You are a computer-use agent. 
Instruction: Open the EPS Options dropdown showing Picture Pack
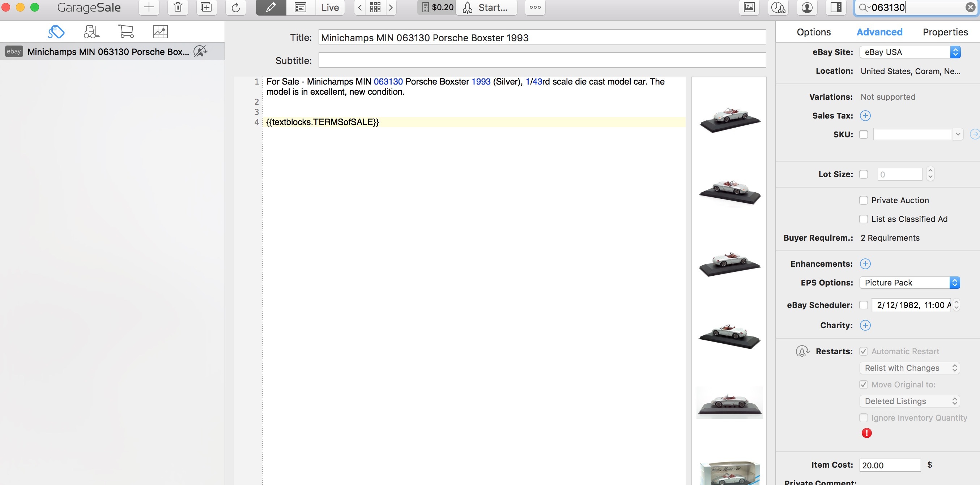pos(909,282)
